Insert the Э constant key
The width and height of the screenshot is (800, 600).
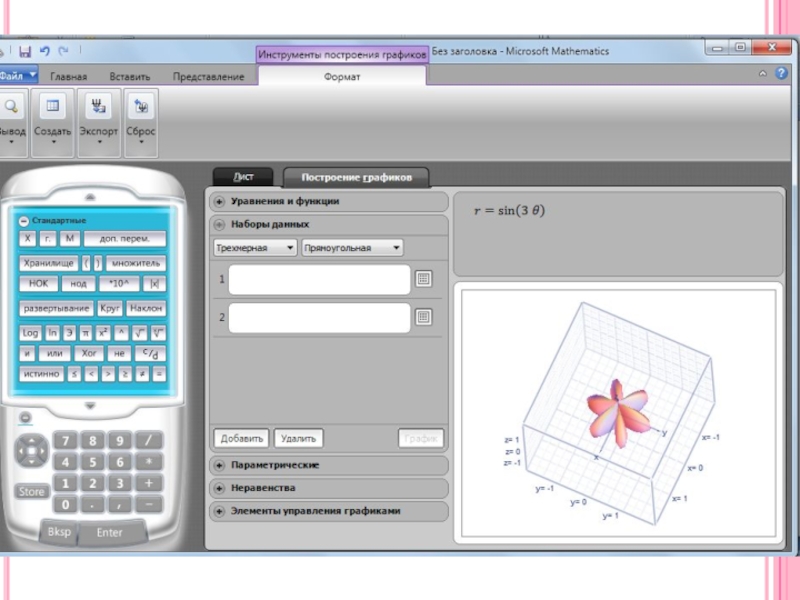(69, 333)
